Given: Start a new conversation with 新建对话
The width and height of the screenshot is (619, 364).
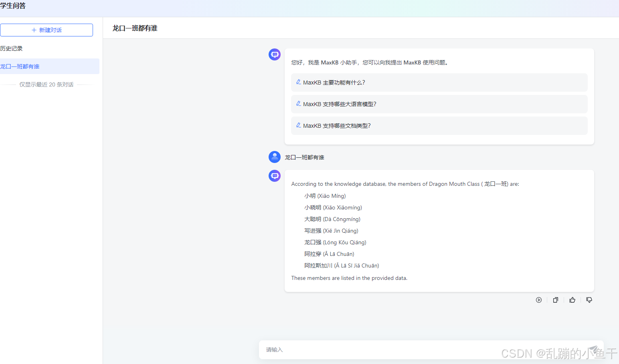Looking at the screenshot, I should [x=47, y=30].
